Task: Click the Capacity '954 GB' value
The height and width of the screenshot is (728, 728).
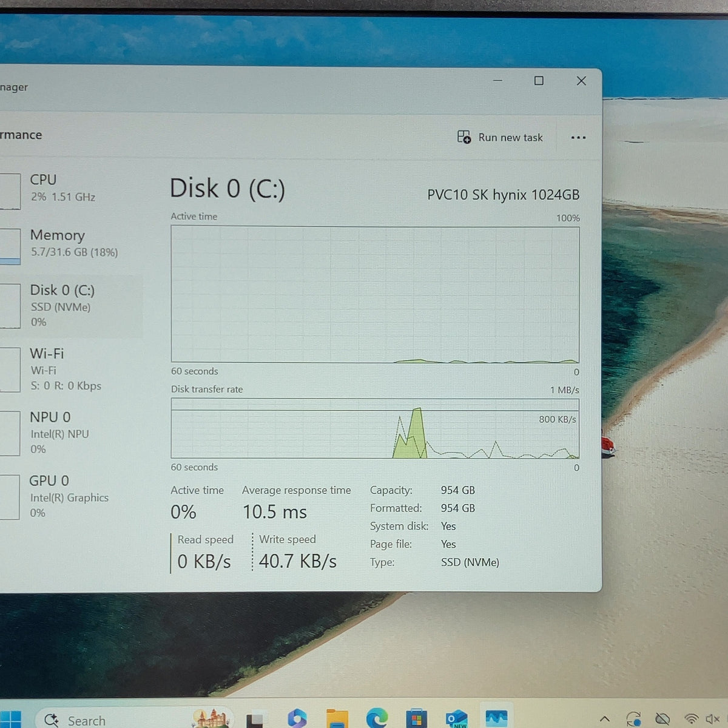Action: pos(458,490)
